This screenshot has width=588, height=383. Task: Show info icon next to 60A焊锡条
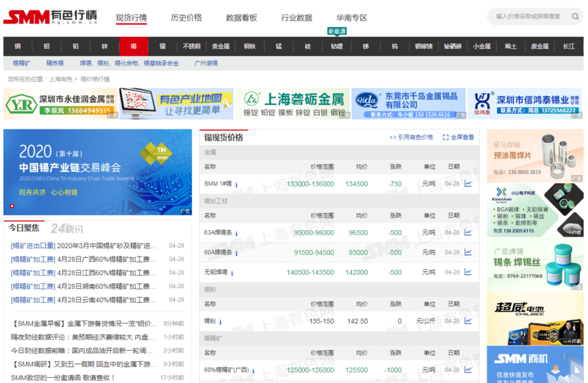click(x=236, y=253)
